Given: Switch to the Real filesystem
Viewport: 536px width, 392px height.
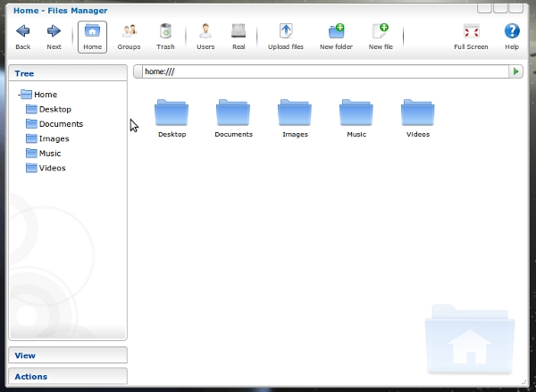Looking at the screenshot, I should [239, 37].
